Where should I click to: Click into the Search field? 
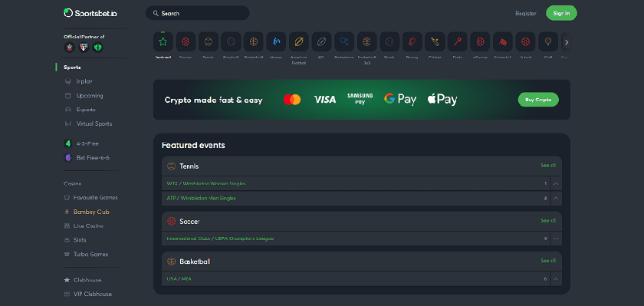coord(198,13)
